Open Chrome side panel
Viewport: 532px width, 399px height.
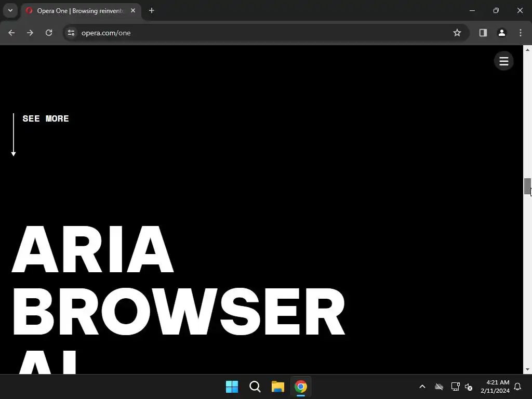tap(483, 33)
